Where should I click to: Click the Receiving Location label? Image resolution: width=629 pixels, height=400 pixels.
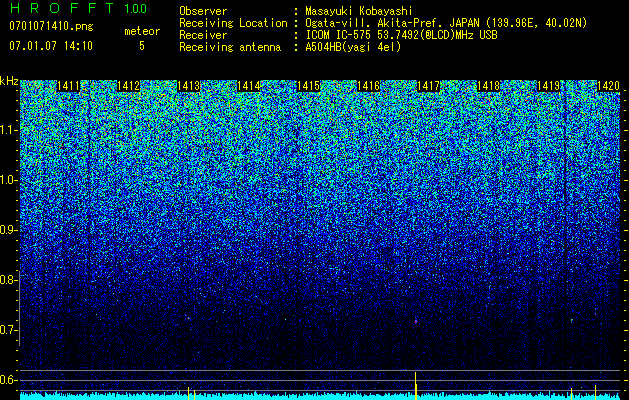pos(233,23)
